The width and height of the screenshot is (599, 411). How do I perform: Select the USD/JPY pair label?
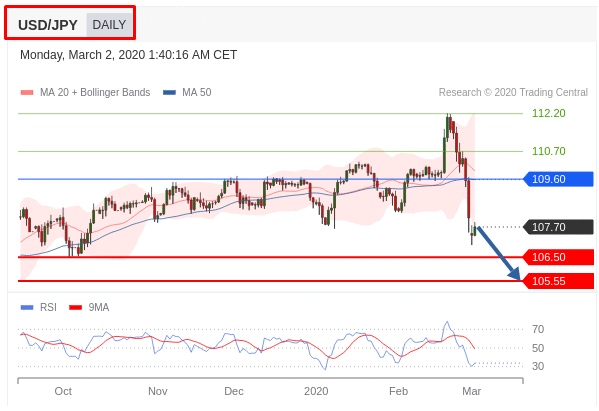tap(48, 25)
